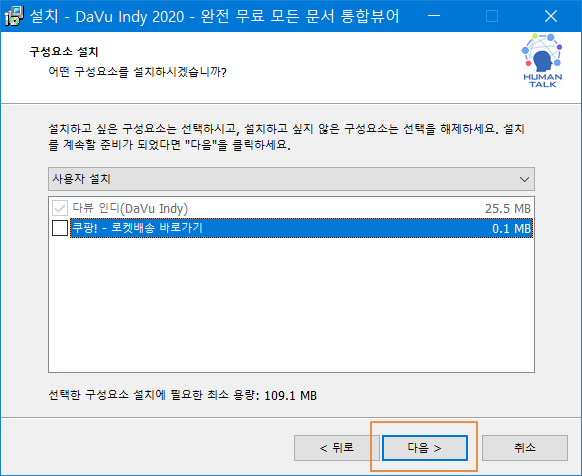Select the 쿠팡! - 로켓배송 바로가기 row
The height and width of the screenshot is (476, 582).
pos(301,228)
